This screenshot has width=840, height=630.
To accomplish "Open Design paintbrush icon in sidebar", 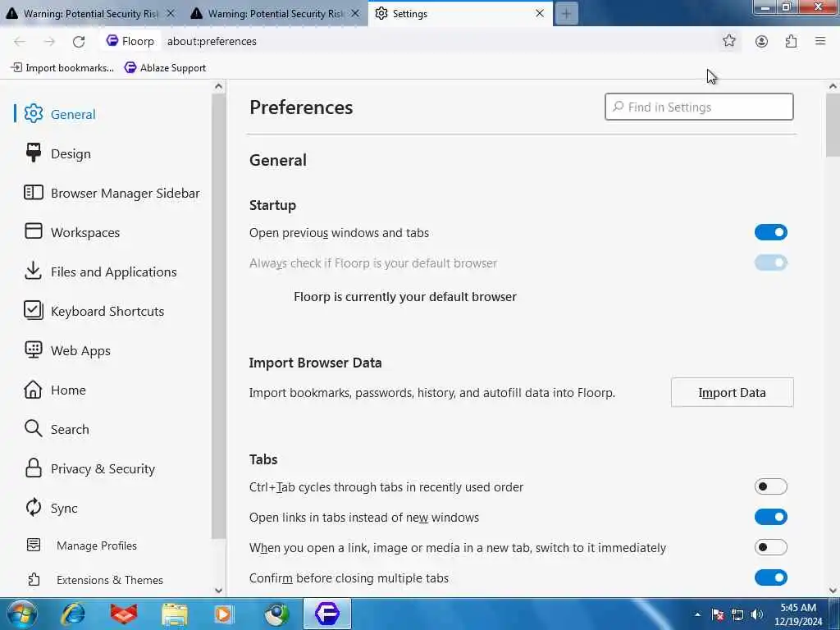I will tap(33, 153).
